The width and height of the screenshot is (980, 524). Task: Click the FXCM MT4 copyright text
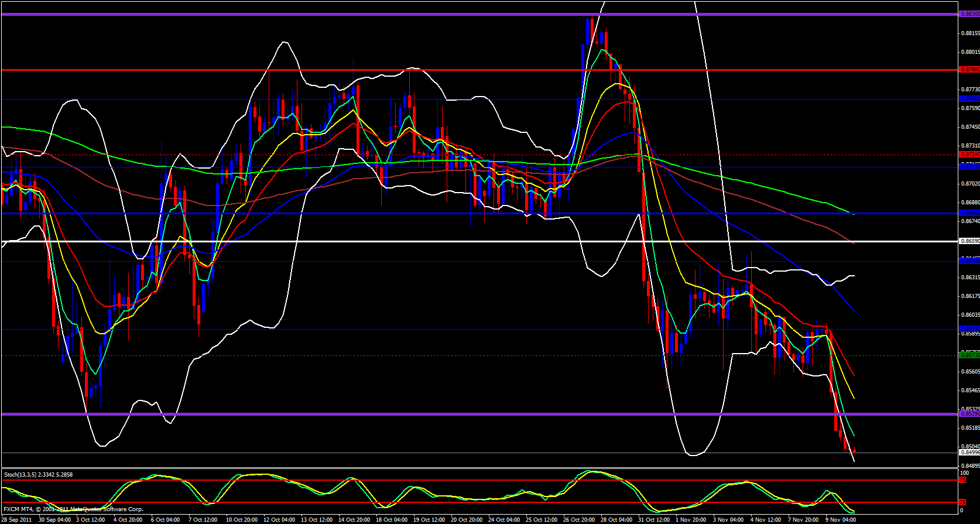click(x=73, y=509)
